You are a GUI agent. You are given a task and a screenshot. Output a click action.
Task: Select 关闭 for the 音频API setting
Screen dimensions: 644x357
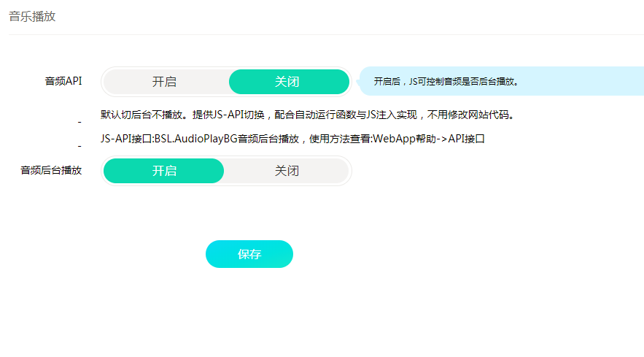(289, 82)
